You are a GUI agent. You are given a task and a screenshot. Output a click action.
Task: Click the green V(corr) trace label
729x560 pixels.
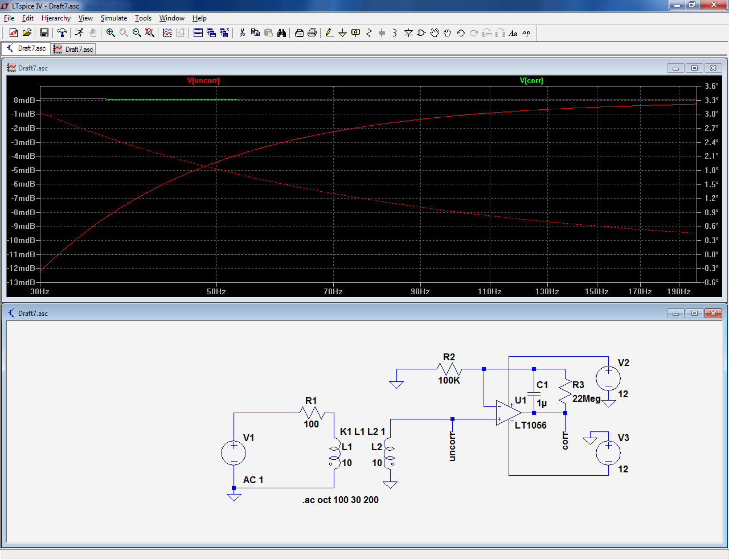pyautogui.click(x=531, y=81)
